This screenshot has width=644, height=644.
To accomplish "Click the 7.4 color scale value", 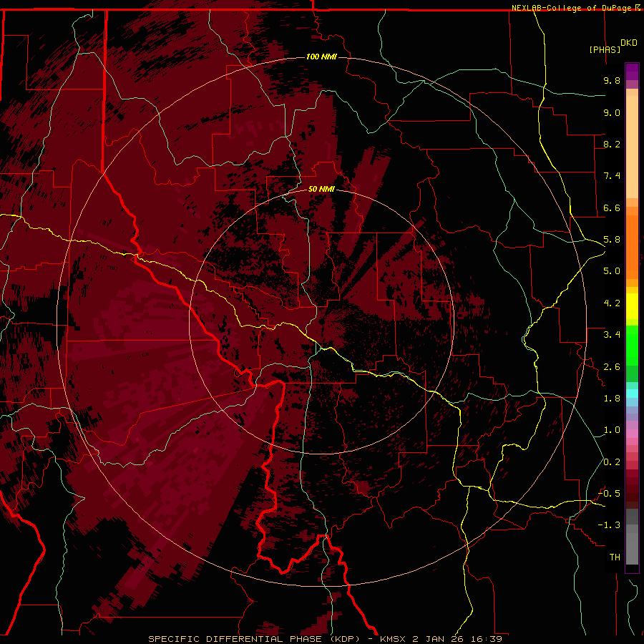I will coord(612,176).
